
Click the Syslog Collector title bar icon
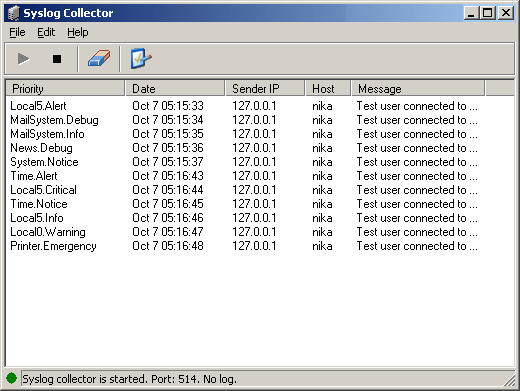pyautogui.click(x=14, y=13)
